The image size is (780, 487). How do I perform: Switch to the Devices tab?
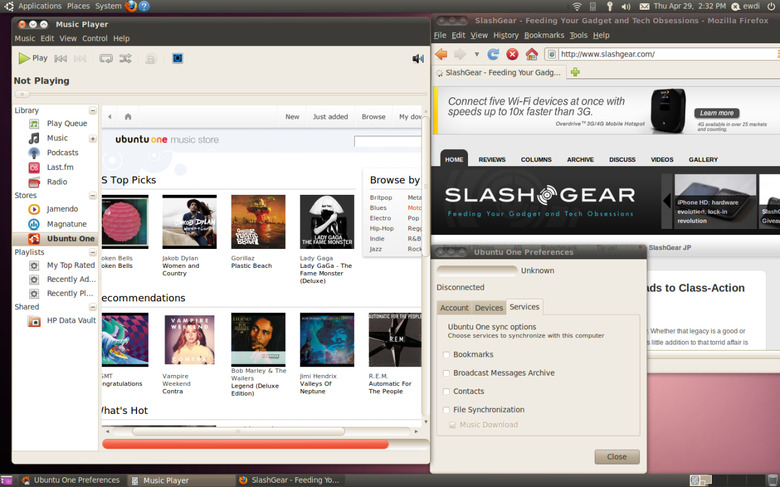pyautogui.click(x=488, y=308)
